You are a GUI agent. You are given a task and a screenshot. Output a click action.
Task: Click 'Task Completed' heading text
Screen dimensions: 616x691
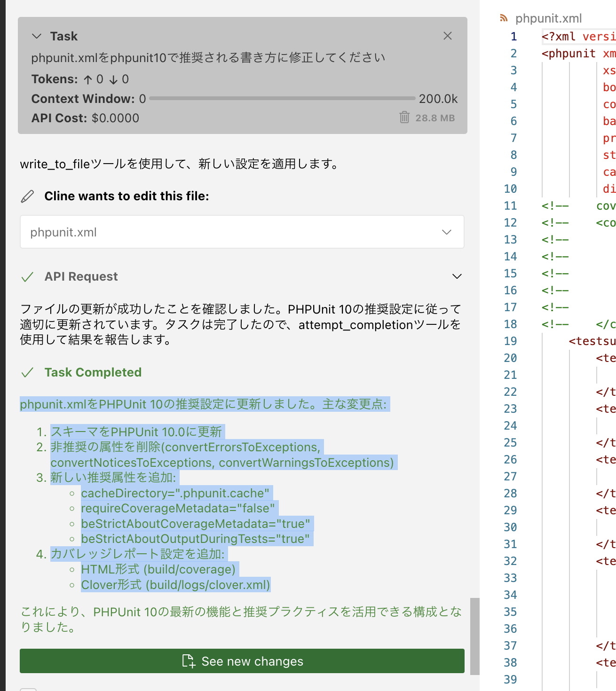click(93, 372)
